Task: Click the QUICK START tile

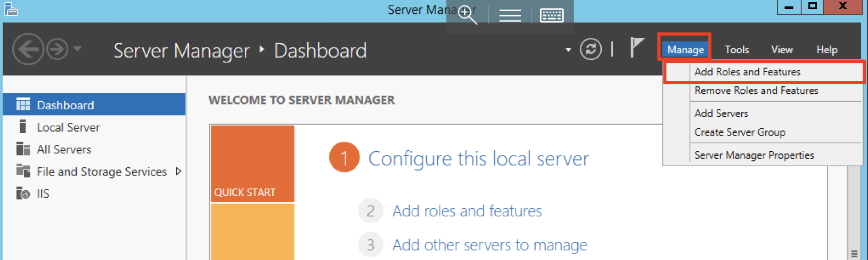Action: click(x=252, y=164)
